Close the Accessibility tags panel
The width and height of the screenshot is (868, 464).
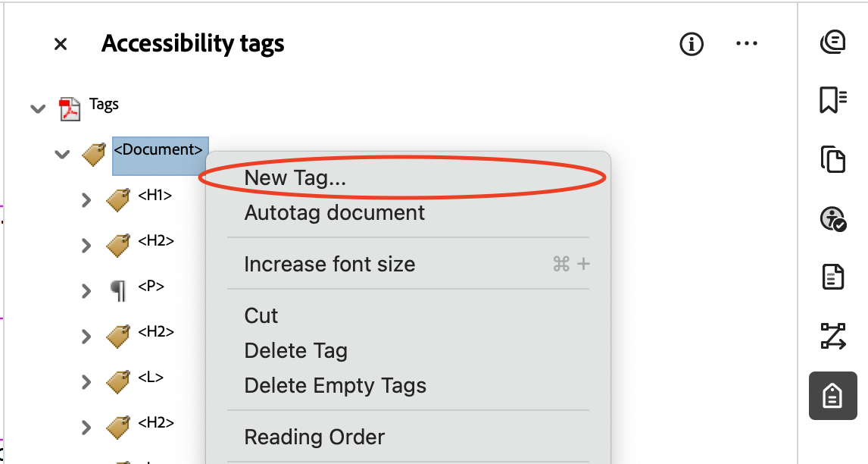click(x=60, y=43)
